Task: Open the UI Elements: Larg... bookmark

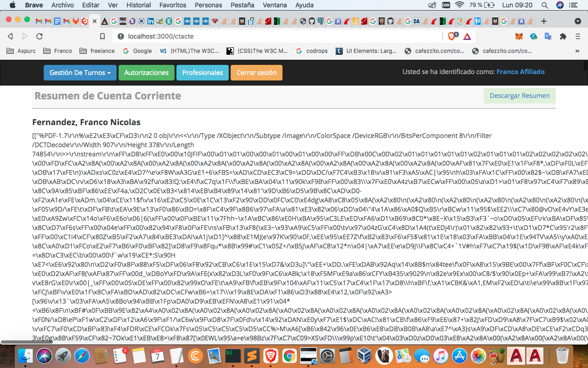Action: click(x=366, y=51)
